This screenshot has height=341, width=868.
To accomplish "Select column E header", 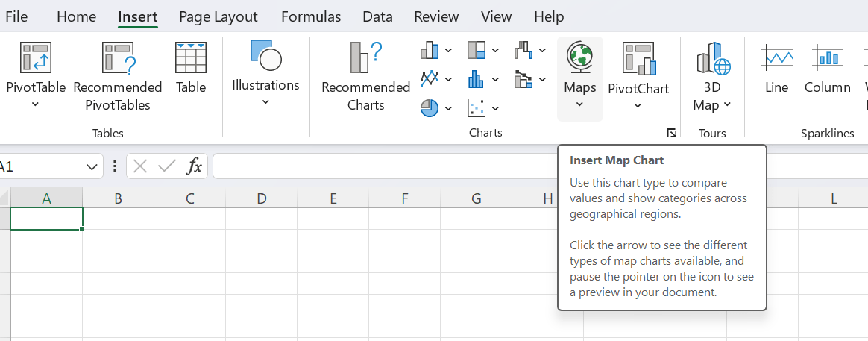I will click(333, 198).
